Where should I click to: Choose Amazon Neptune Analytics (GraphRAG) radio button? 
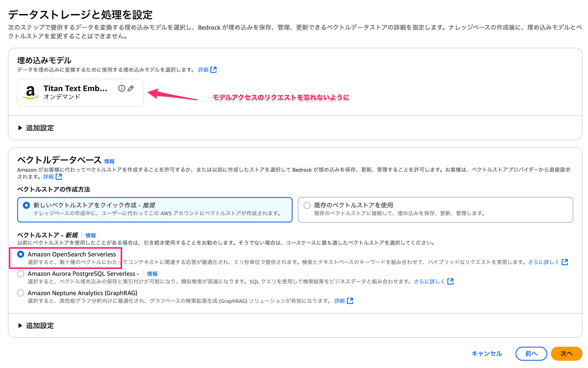tap(21, 293)
